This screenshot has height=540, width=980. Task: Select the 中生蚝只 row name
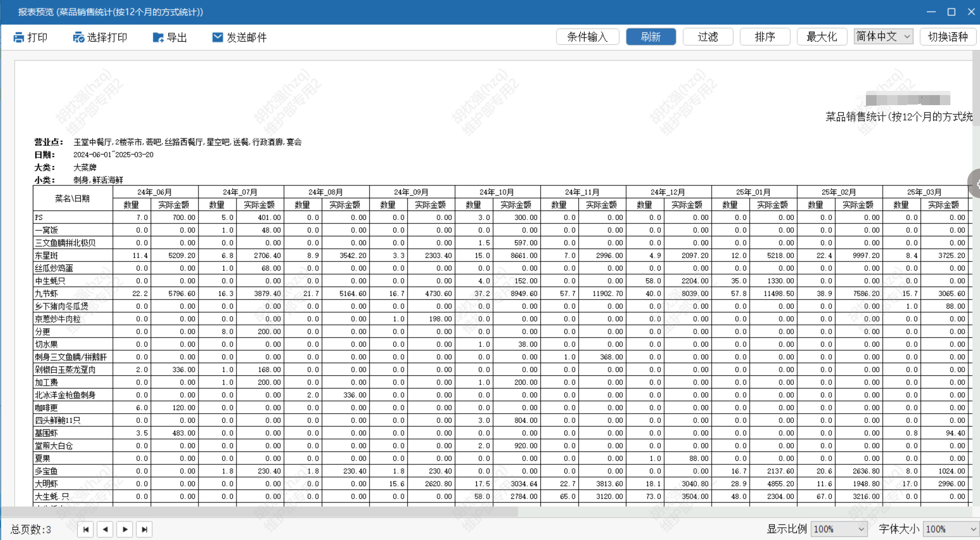click(73, 281)
